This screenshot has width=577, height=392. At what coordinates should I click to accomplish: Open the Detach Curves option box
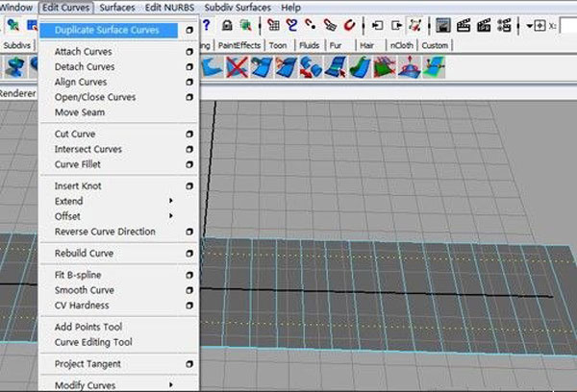[x=189, y=67]
